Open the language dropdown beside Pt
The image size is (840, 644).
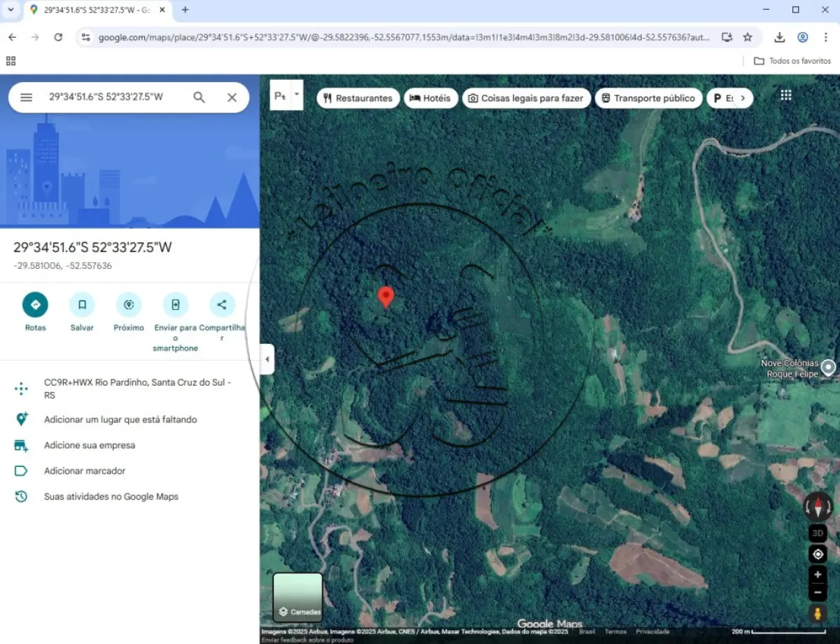click(x=297, y=94)
